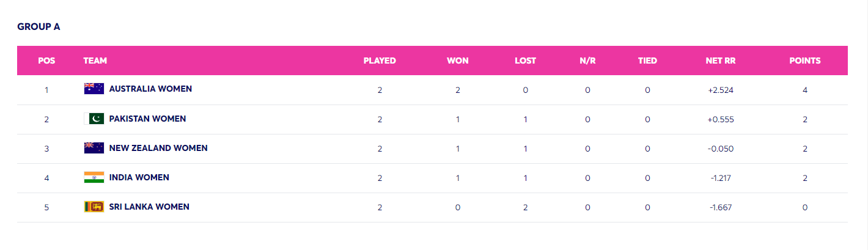Click the N/R column header
The height and width of the screenshot is (250, 868).
587,61
